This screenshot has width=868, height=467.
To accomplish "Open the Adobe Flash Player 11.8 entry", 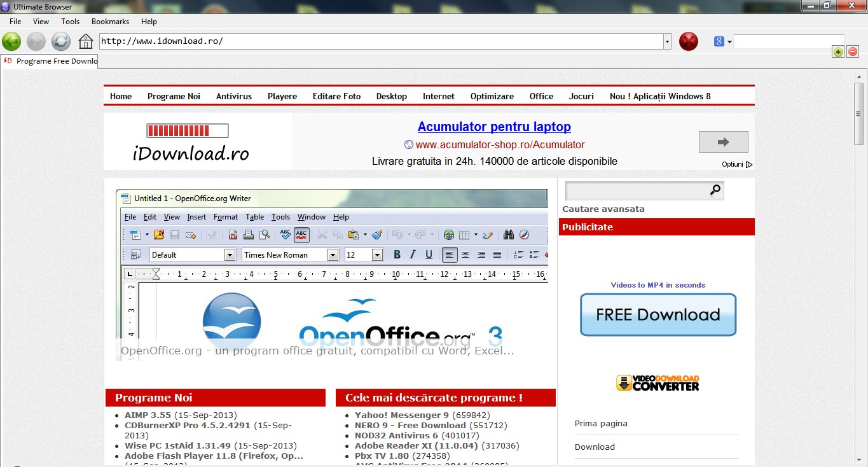I will [x=214, y=456].
